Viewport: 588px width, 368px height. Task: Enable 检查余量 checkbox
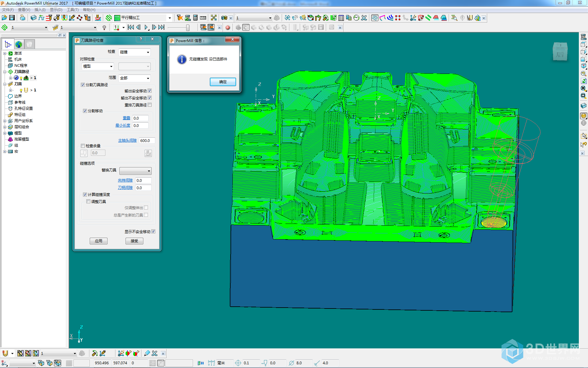click(x=83, y=146)
